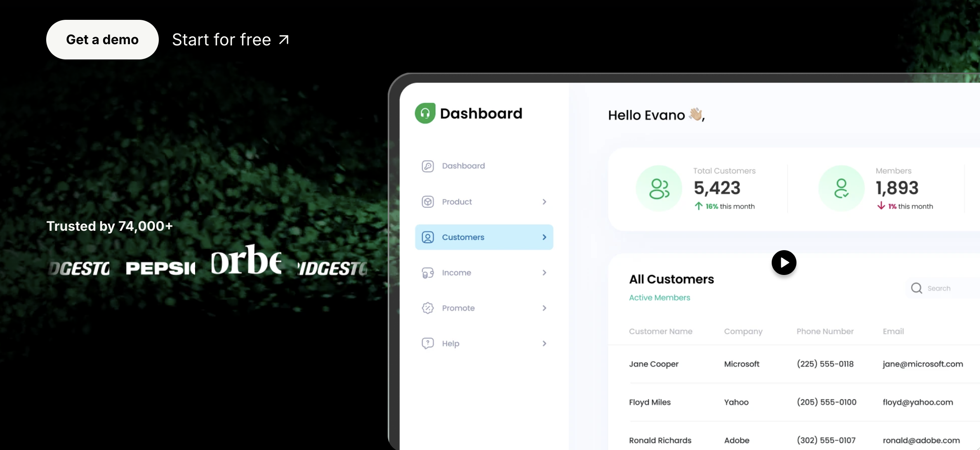Viewport: 980px width, 450px height.
Task: Click the Yahoo company cell
Action: 736,402
